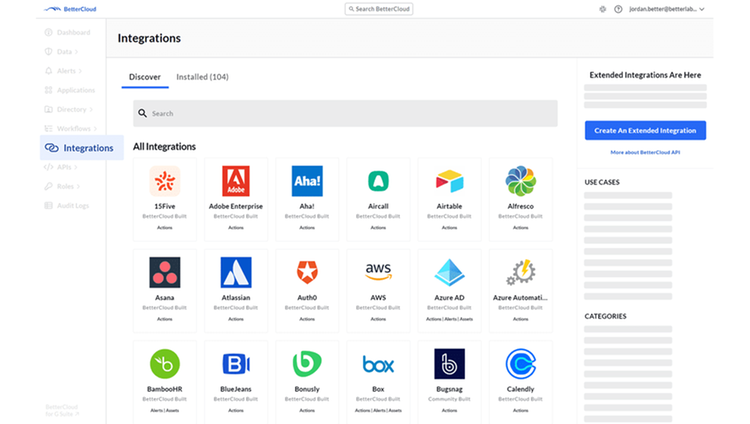Select the Bonusly logo
The width and height of the screenshot is (750, 424).
pyautogui.click(x=307, y=364)
